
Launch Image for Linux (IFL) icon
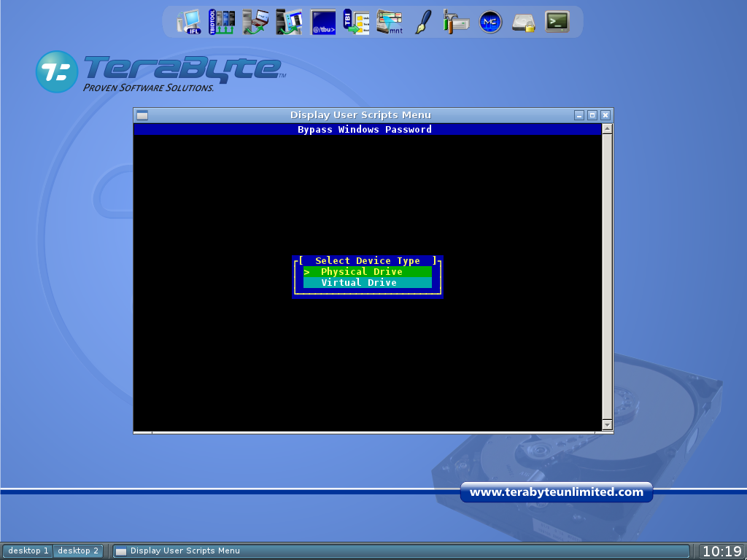[x=189, y=22]
